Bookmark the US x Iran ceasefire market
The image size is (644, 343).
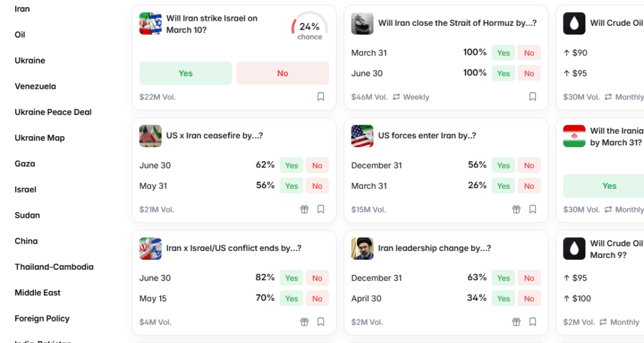(x=321, y=210)
